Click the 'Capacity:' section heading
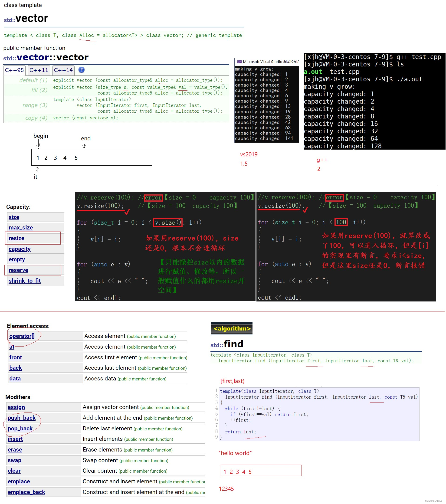Screen dimensions: 446x504 coord(18,207)
